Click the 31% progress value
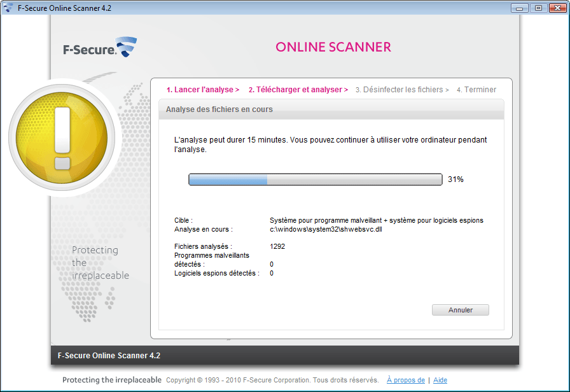This screenshot has width=570, height=392. (455, 179)
